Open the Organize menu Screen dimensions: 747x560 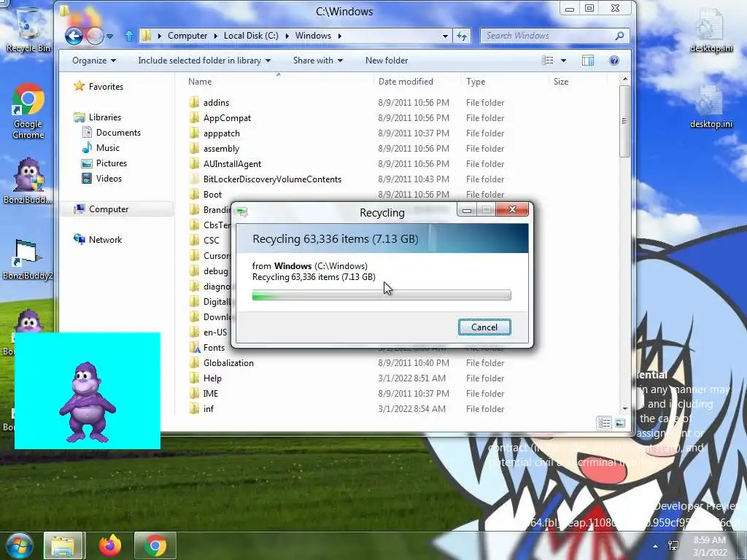coord(94,61)
